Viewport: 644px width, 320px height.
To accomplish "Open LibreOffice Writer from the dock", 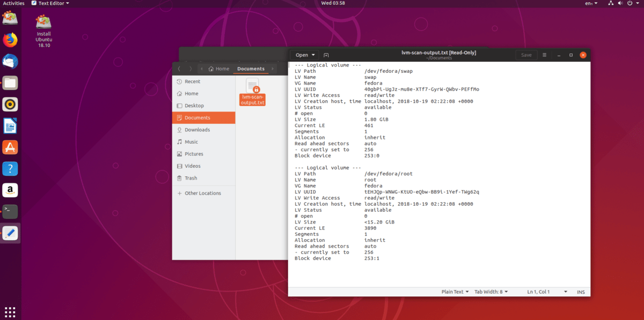I will tap(10, 125).
